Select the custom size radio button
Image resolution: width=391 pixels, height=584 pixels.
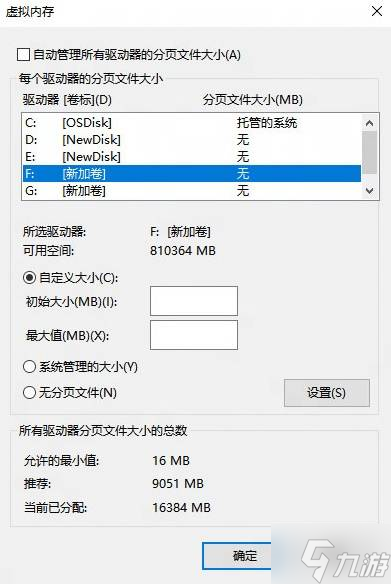point(29,277)
